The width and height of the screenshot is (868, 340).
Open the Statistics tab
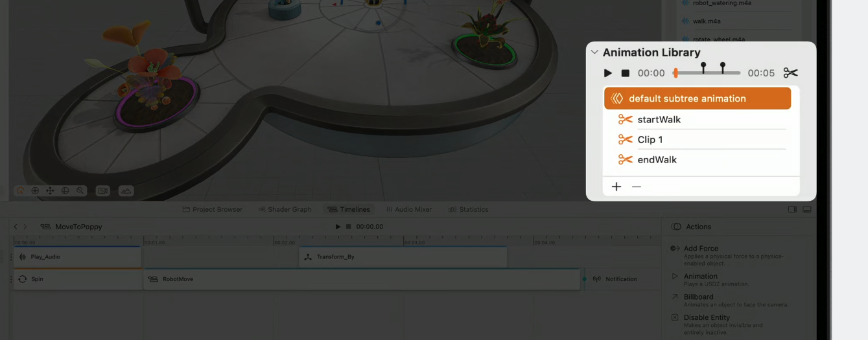469,209
